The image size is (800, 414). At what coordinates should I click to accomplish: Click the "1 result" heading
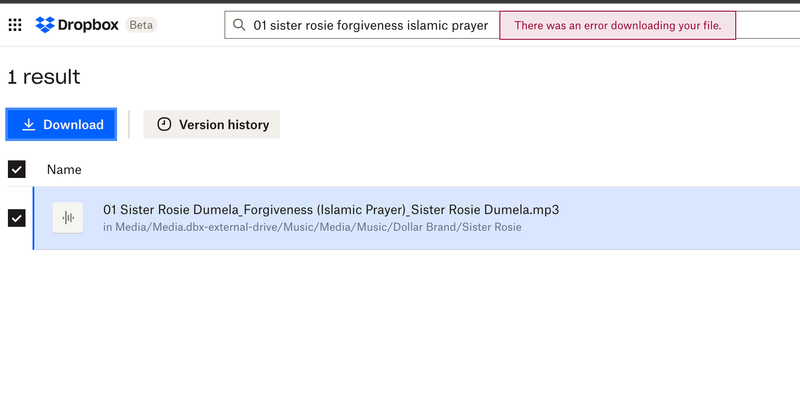(44, 77)
